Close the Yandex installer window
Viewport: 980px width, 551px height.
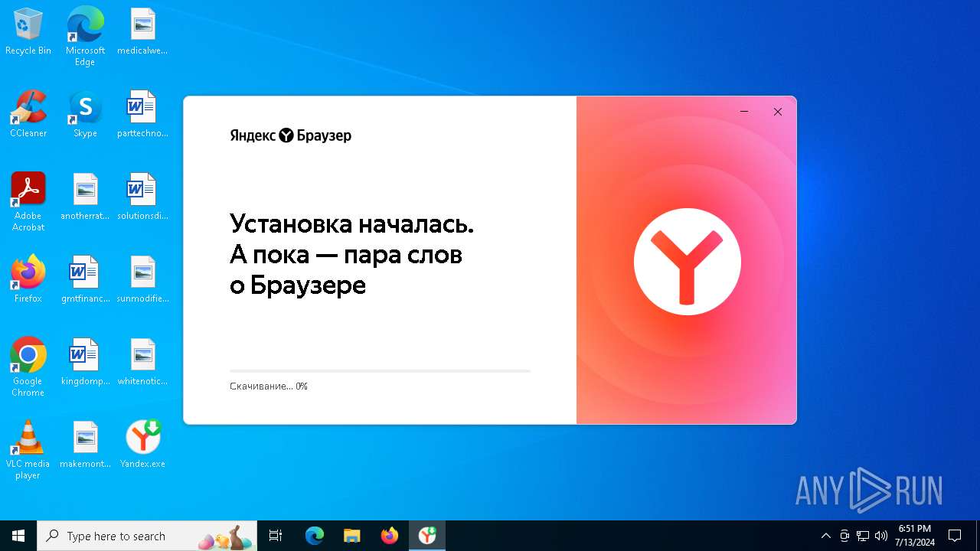[777, 112]
